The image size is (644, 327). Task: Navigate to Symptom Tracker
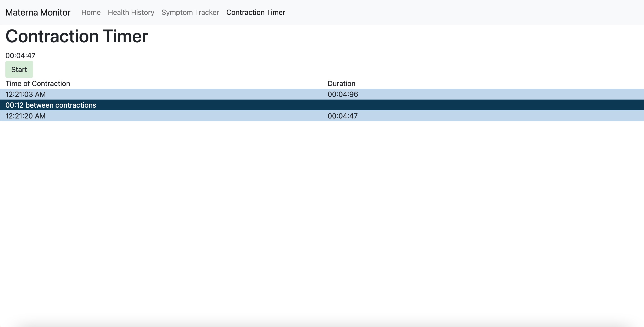pyautogui.click(x=190, y=13)
